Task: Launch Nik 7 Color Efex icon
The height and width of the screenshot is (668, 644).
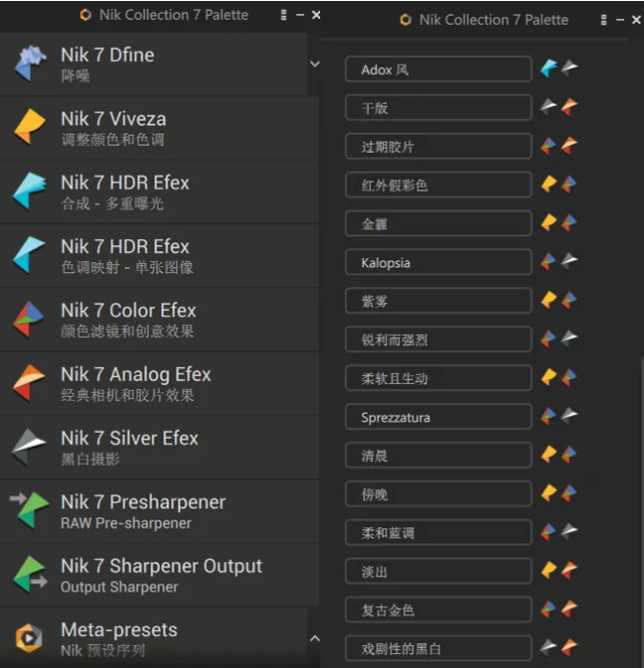Action: click(29, 319)
